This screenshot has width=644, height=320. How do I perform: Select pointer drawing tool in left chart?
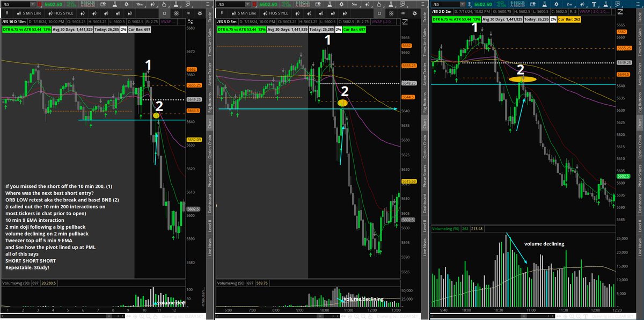click(x=164, y=4)
